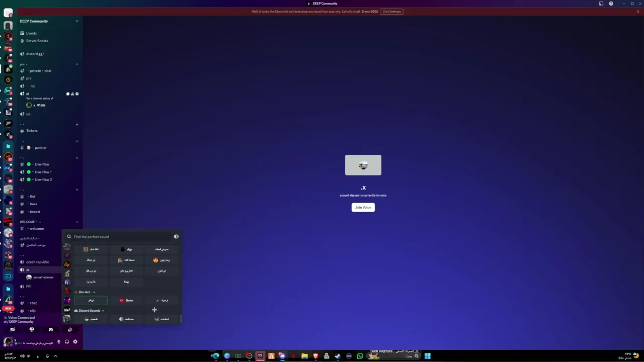
Task: Open Brave browser from the taskbar
Action: point(315,356)
